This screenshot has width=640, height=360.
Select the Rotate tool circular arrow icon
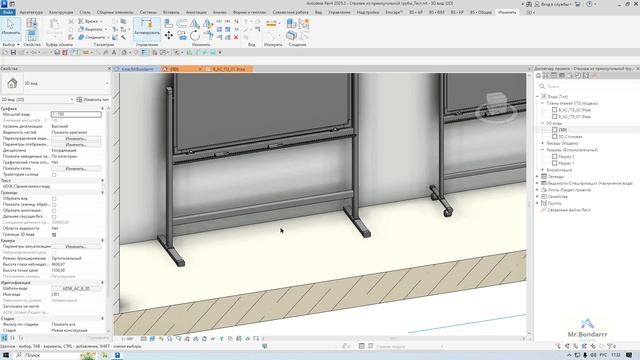195,36
